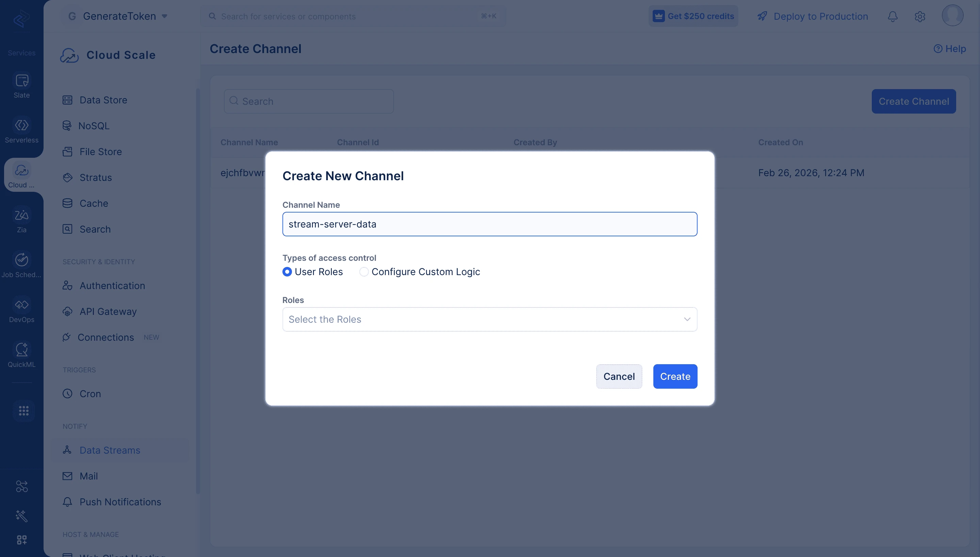Open the user profile avatar

[952, 15]
